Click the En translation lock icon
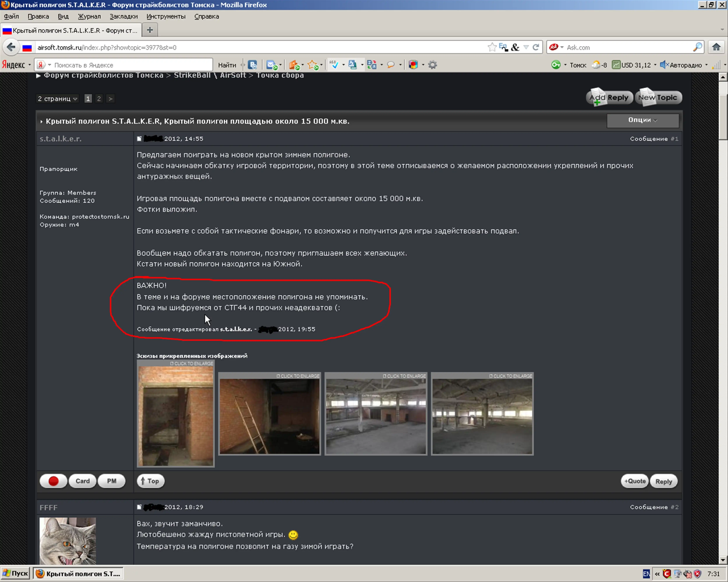Image resolution: width=728 pixels, height=582 pixels. 503,47
